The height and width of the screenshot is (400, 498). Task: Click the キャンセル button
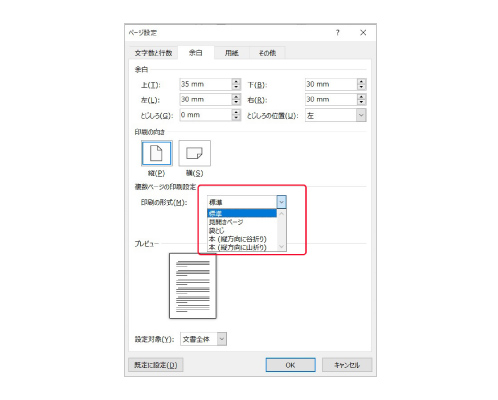[347, 365]
